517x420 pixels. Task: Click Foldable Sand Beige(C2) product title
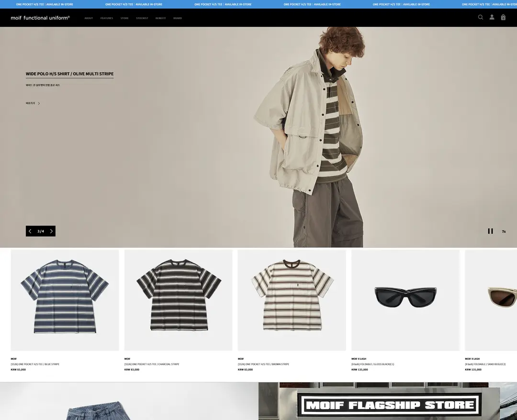click(x=485, y=365)
